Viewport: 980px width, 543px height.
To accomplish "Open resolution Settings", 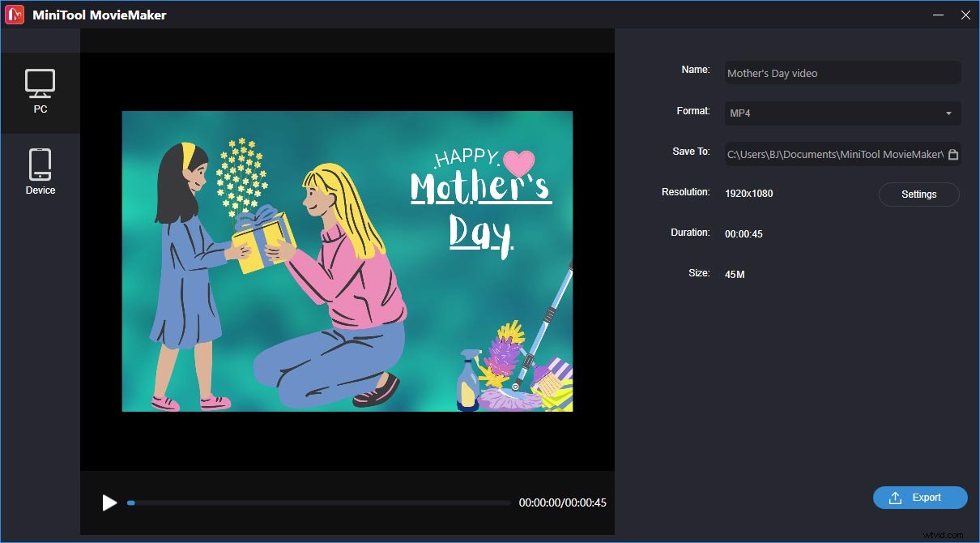I will (918, 195).
